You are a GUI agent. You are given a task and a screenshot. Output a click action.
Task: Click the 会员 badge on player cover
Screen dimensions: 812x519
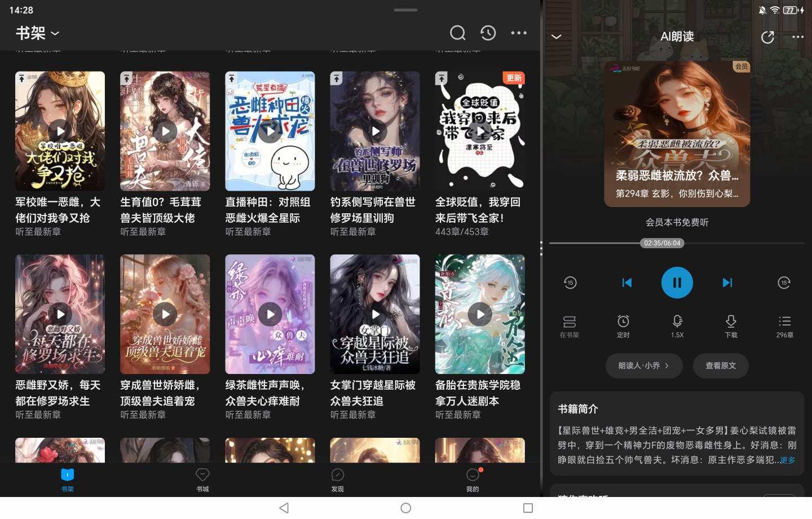741,67
